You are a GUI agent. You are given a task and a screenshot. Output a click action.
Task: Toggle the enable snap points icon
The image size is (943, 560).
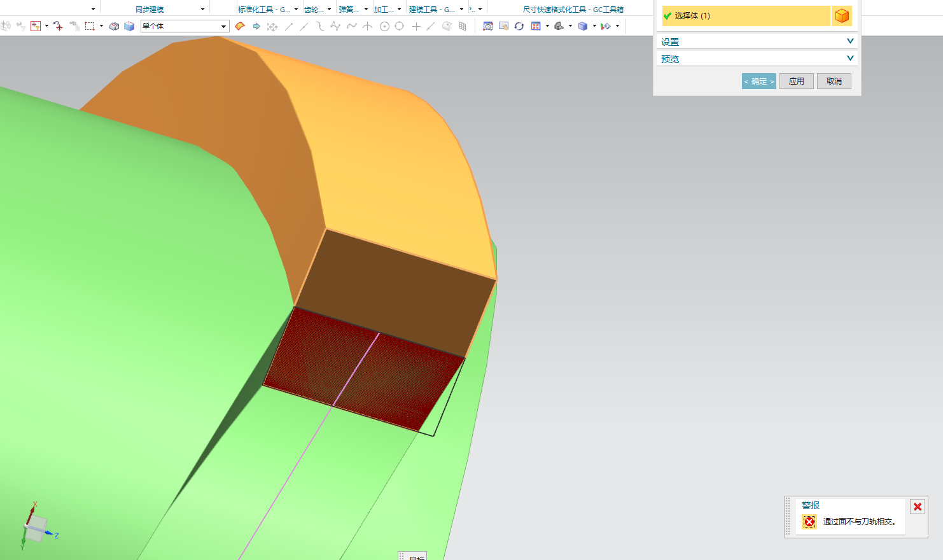(x=272, y=26)
